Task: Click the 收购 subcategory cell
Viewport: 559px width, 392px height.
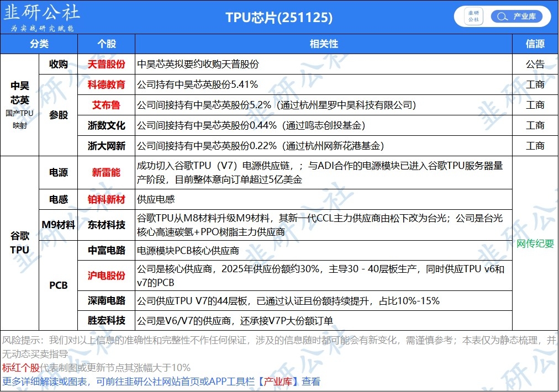Action: [58, 64]
